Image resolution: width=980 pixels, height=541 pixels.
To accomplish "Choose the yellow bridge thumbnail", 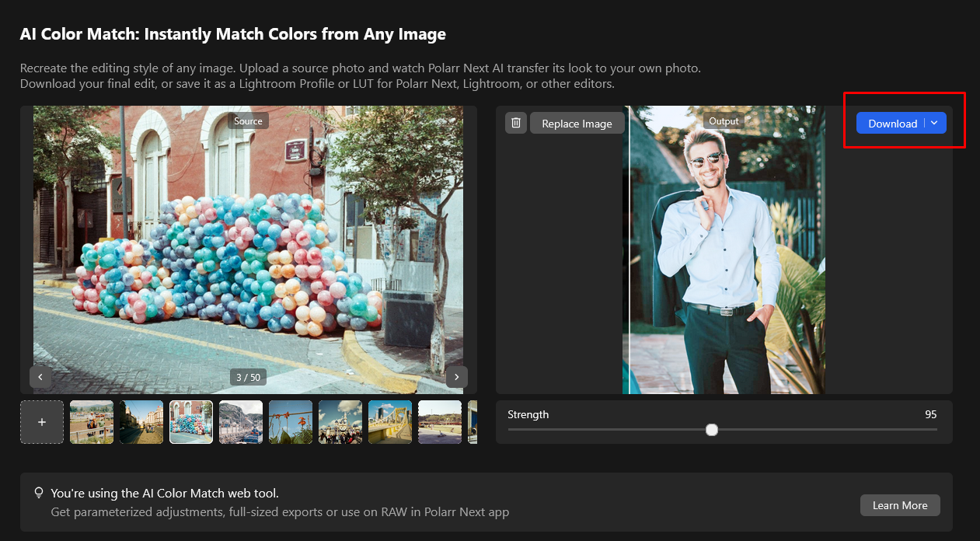I will 390,422.
